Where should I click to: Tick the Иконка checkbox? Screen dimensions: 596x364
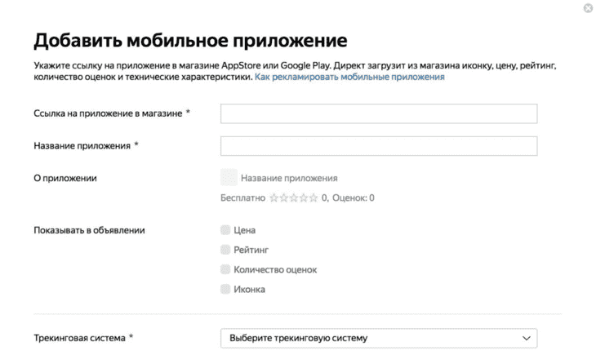(225, 289)
